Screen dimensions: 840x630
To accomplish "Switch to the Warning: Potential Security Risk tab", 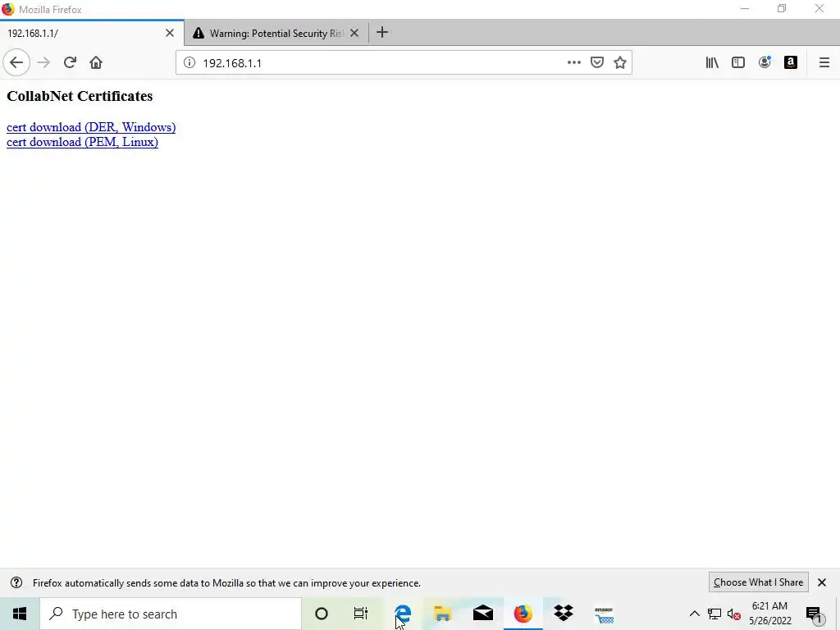I will (276, 33).
